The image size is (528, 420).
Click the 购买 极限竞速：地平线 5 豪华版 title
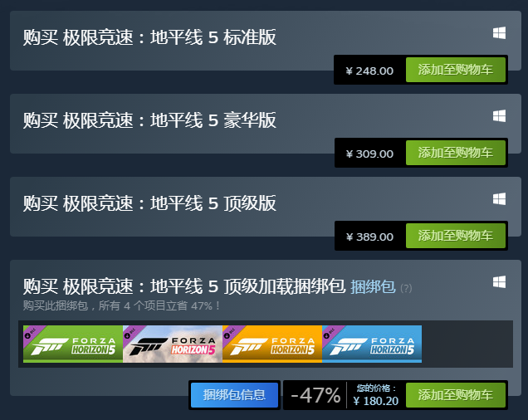click(149, 120)
